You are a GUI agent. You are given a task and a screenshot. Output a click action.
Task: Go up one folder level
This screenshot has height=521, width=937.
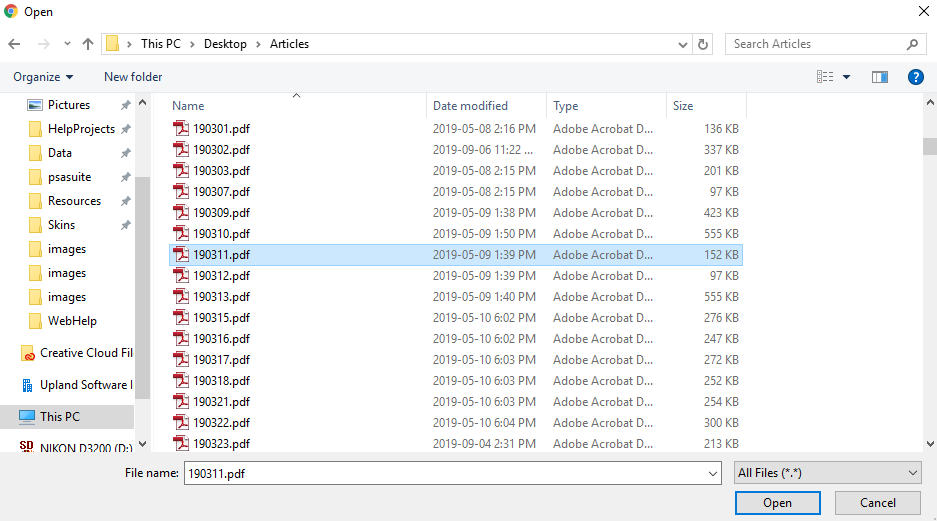tap(88, 44)
